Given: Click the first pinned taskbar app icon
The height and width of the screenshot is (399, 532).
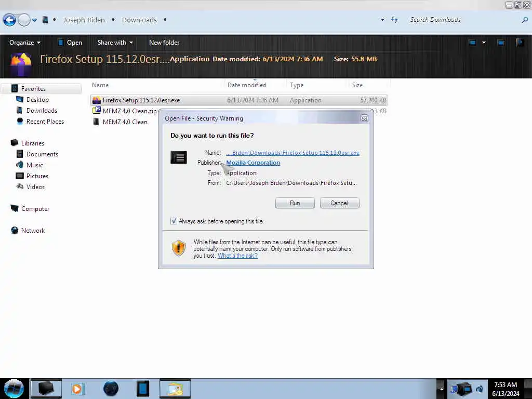Looking at the screenshot, I should 46,389.
